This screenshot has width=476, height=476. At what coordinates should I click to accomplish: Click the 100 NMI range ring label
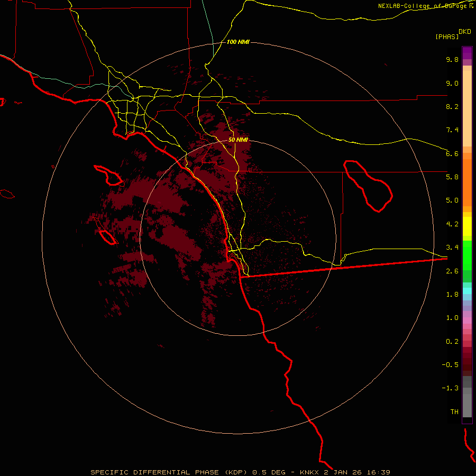click(238, 42)
